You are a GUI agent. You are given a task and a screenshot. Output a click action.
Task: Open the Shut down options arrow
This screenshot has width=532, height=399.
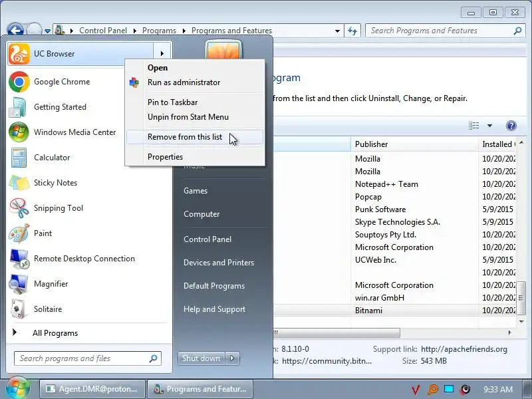pyautogui.click(x=232, y=358)
